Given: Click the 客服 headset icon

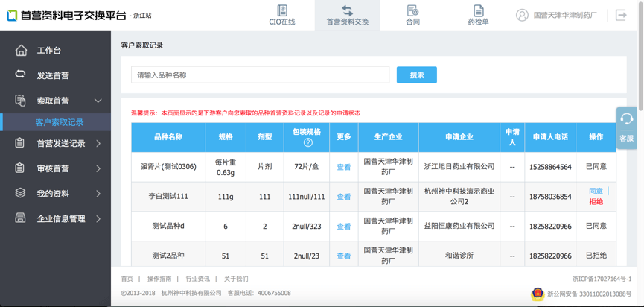Looking at the screenshot, I should [x=626, y=119].
